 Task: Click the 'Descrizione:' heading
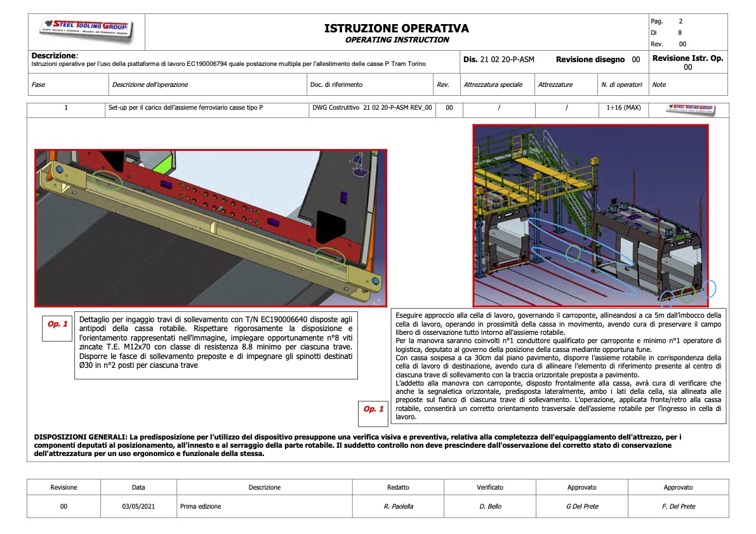click(55, 56)
